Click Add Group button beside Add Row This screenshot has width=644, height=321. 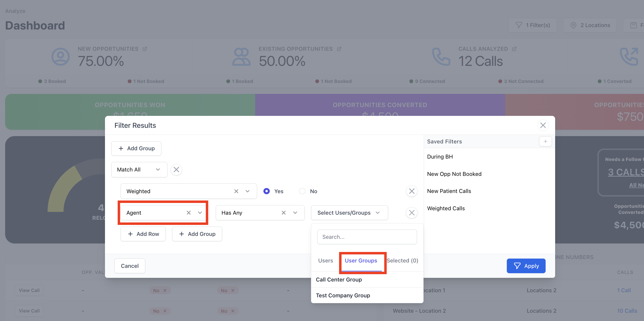[x=197, y=234]
